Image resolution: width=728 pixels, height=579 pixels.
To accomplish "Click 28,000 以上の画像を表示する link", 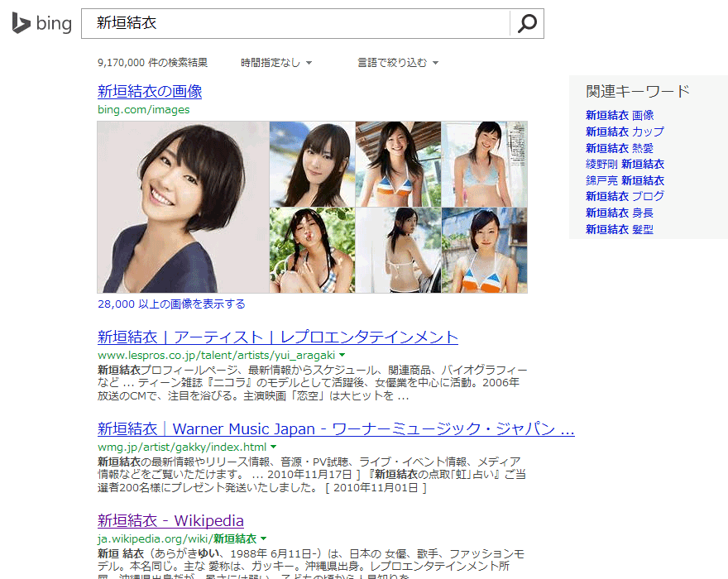I will coord(171,304).
